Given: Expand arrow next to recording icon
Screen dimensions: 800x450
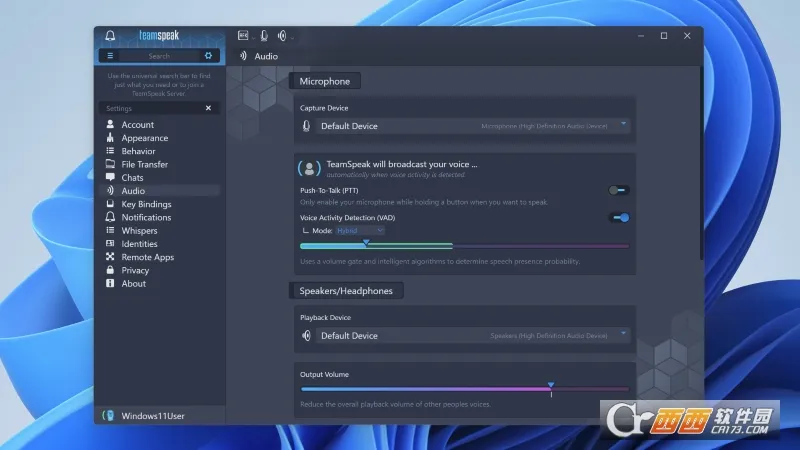Looking at the screenshot, I should coord(253,37).
